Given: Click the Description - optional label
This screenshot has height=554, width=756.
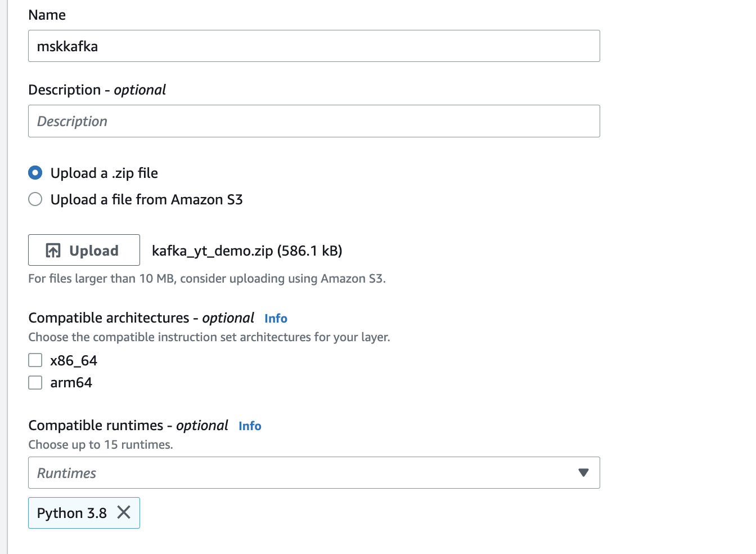Looking at the screenshot, I should click(97, 90).
